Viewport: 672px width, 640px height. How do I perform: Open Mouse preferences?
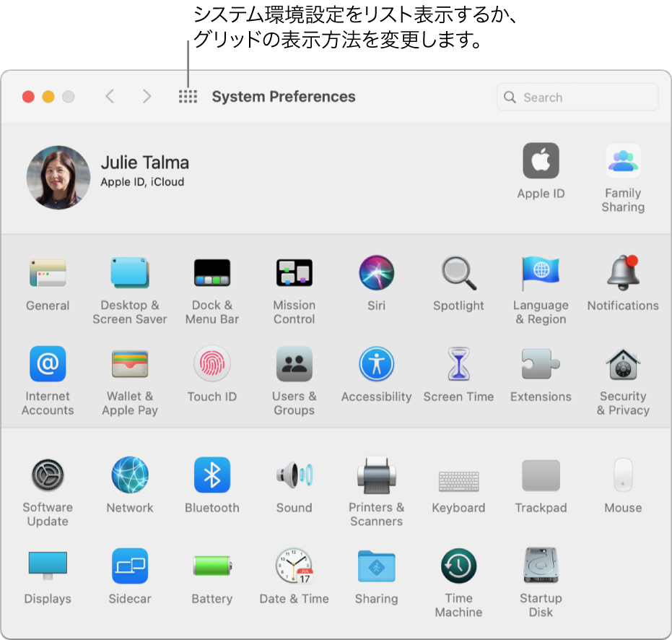623,475
